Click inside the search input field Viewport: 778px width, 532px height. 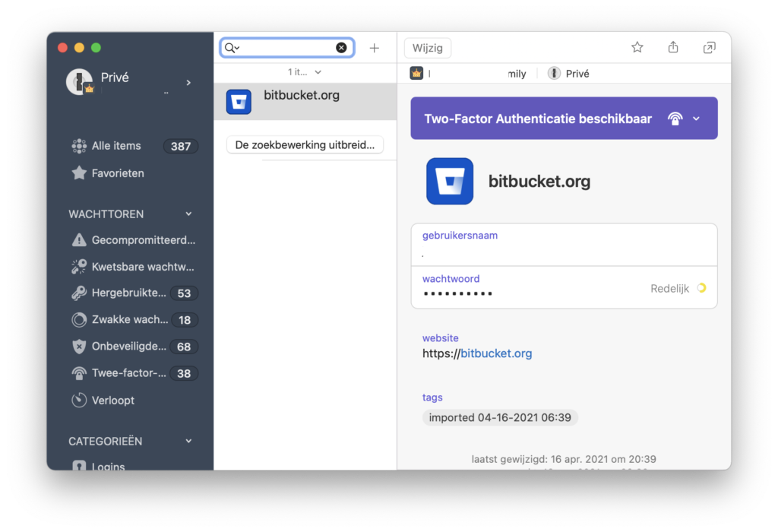pyautogui.click(x=288, y=48)
